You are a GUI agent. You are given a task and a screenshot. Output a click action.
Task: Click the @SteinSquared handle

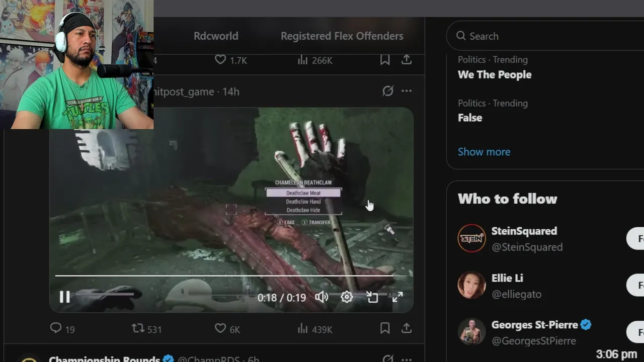(527, 247)
